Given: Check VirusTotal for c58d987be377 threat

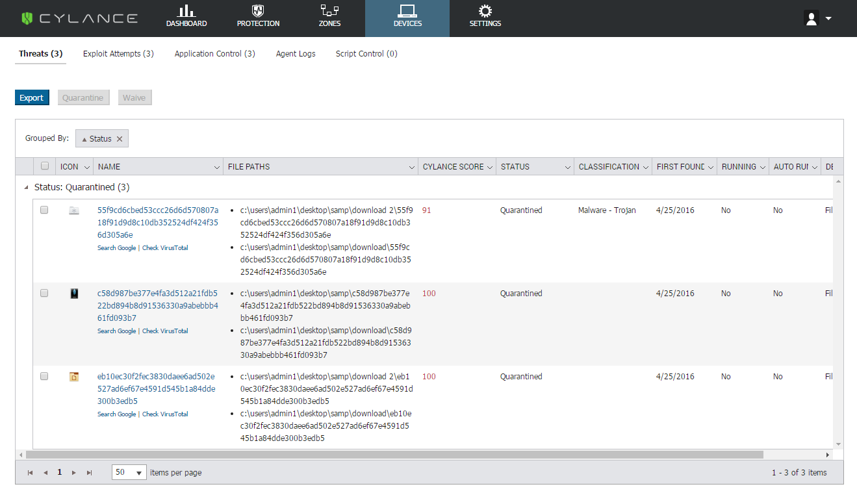Looking at the screenshot, I should [x=165, y=331].
